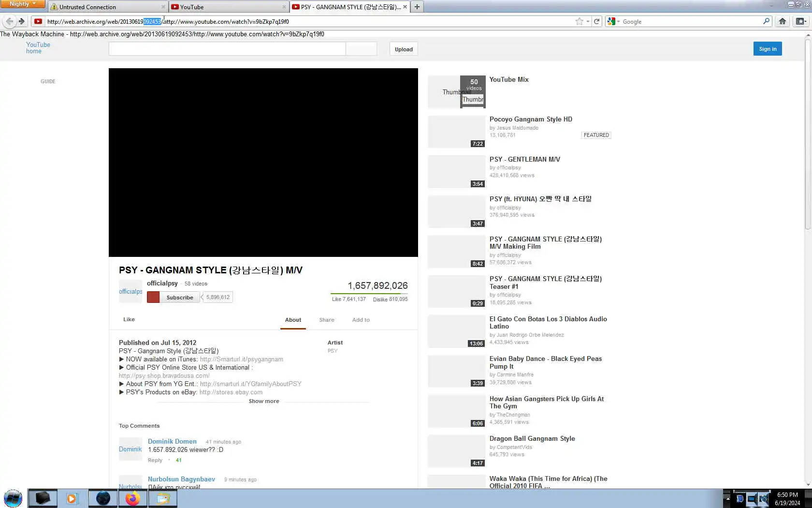Click the red channel icon beside Subscribe
812x508 pixels.
(153, 297)
